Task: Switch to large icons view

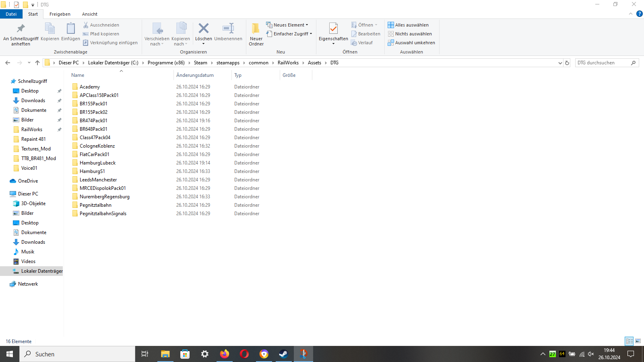Action: (x=638, y=341)
